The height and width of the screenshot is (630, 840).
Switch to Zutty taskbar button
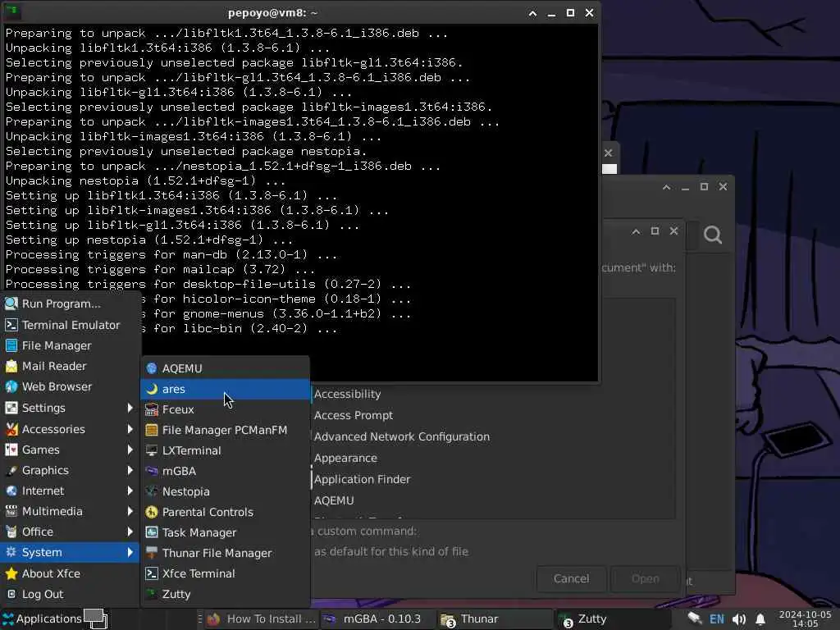coord(611,619)
